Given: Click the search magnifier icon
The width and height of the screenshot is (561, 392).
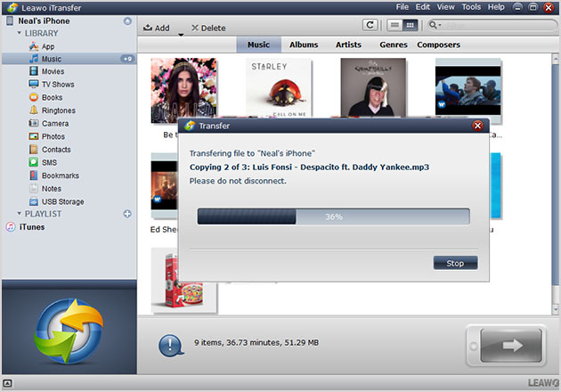Looking at the screenshot, I should [434, 25].
